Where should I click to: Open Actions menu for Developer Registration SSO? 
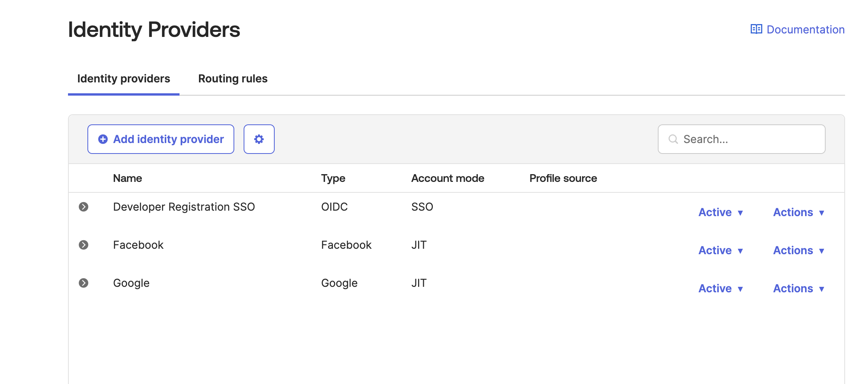pos(798,212)
